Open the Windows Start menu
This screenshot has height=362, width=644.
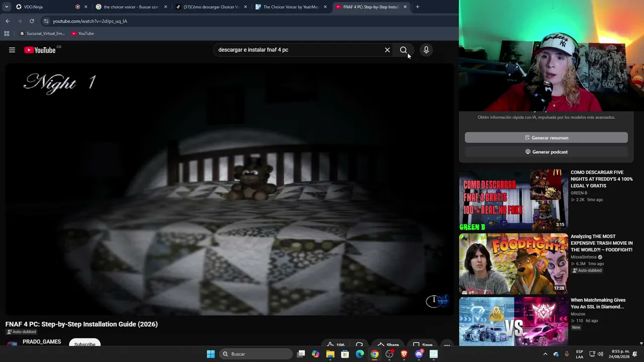tap(211, 354)
